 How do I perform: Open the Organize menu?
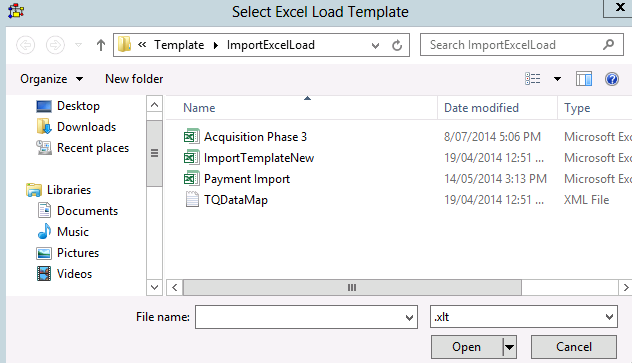tap(52, 79)
